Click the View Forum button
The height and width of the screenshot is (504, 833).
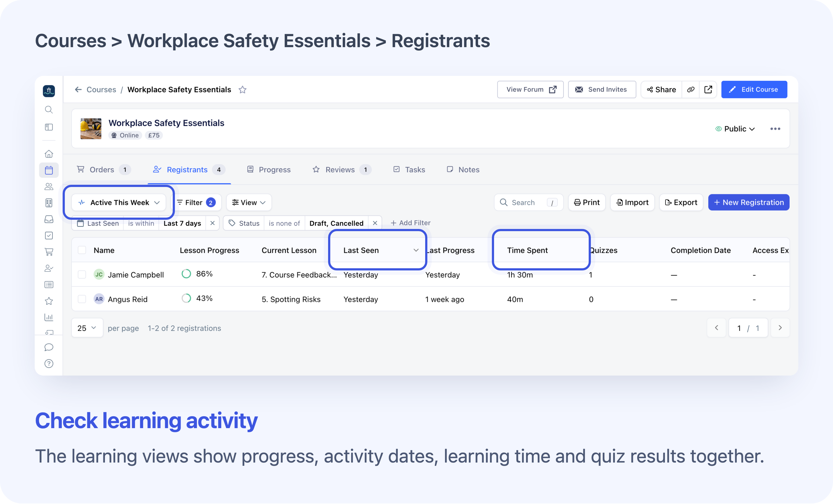click(x=530, y=89)
